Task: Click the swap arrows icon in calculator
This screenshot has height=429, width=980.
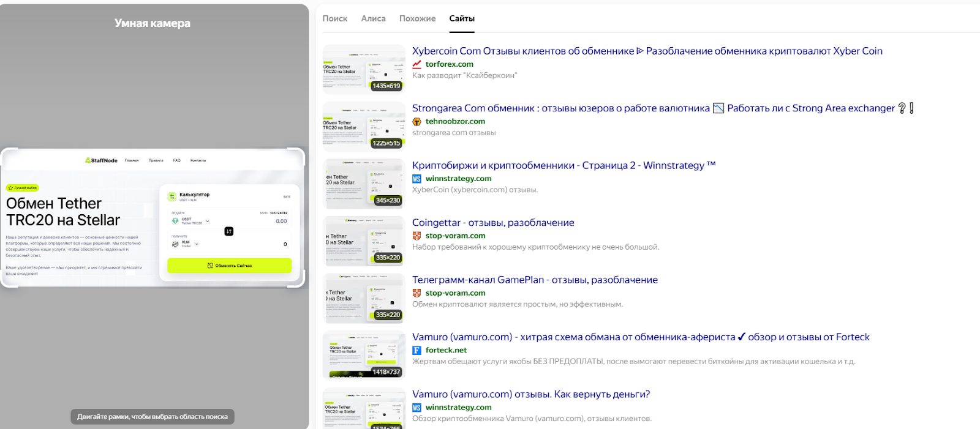Action: click(x=228, y=231)
